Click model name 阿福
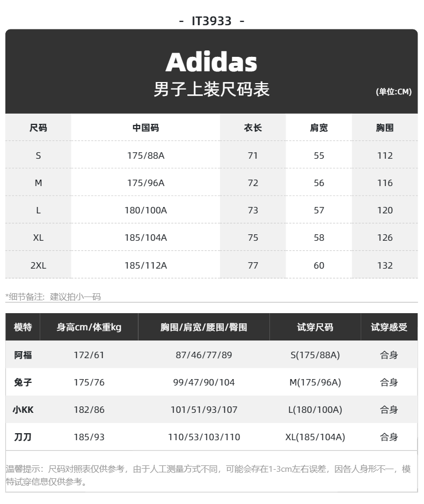 point(23,355)
